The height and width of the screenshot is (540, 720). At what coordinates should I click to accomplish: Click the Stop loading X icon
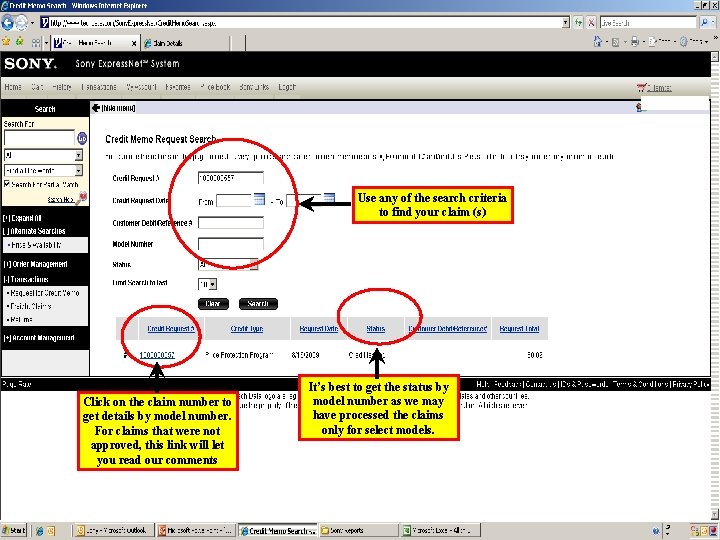(x=591, y=22)
